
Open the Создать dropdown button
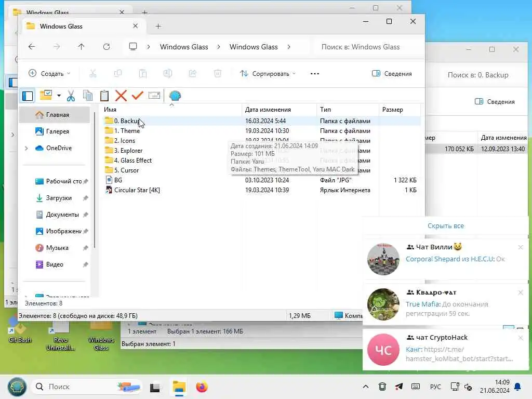[49, 74]
